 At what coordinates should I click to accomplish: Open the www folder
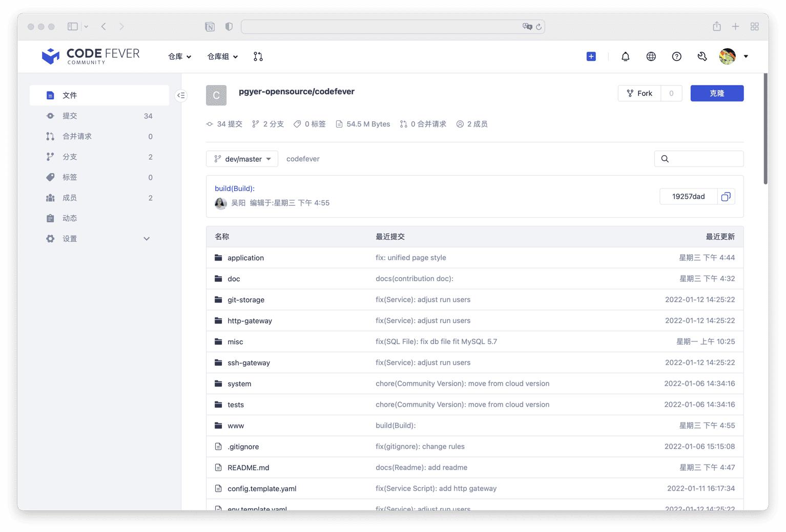(x=236, y=425)
